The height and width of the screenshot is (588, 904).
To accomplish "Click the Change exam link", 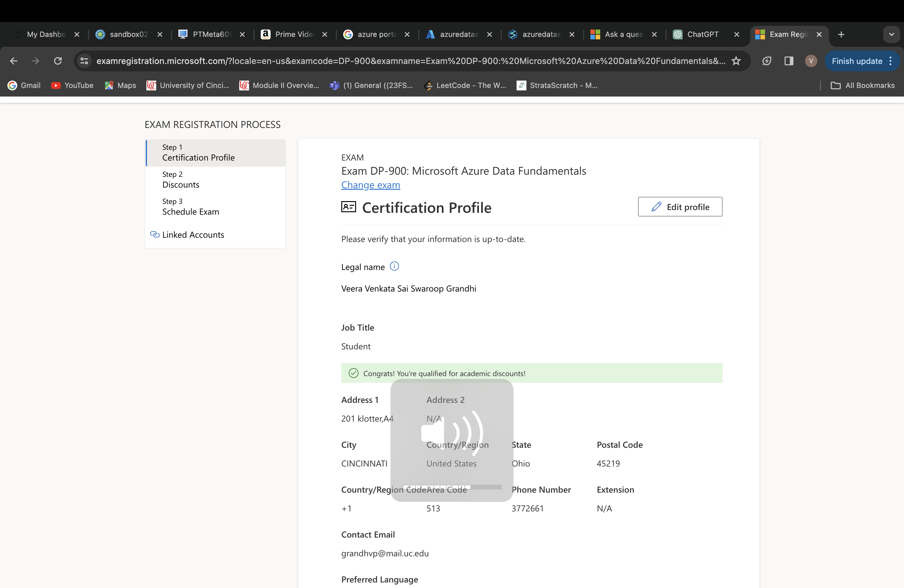I will [370, 185].
